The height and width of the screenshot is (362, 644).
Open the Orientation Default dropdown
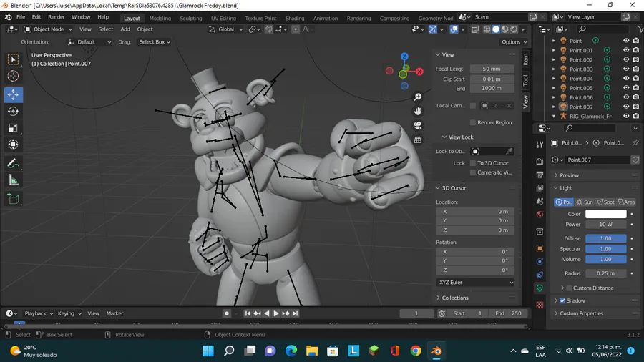click(89, 42)
